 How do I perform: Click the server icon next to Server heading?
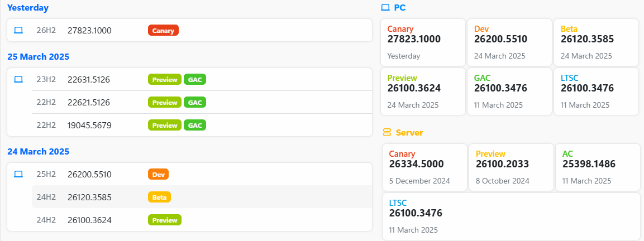pyautogui.click(x=387, y=132)
